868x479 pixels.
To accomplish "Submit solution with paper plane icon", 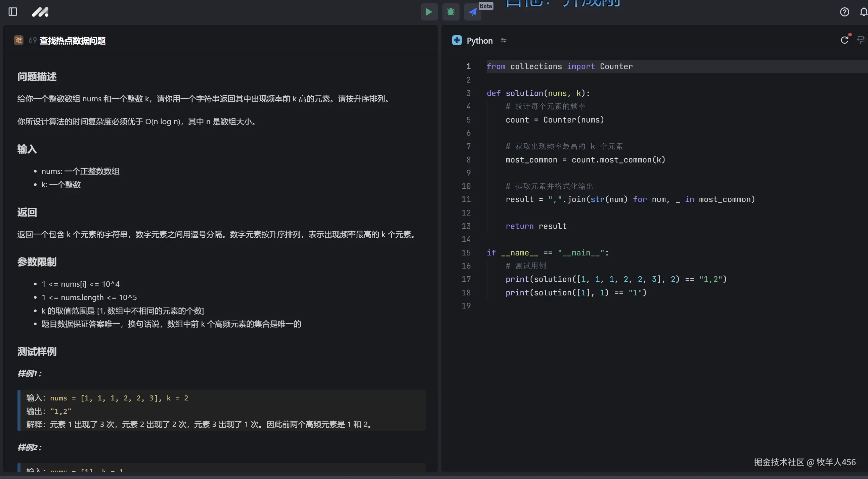I will (x=473, y=12).
